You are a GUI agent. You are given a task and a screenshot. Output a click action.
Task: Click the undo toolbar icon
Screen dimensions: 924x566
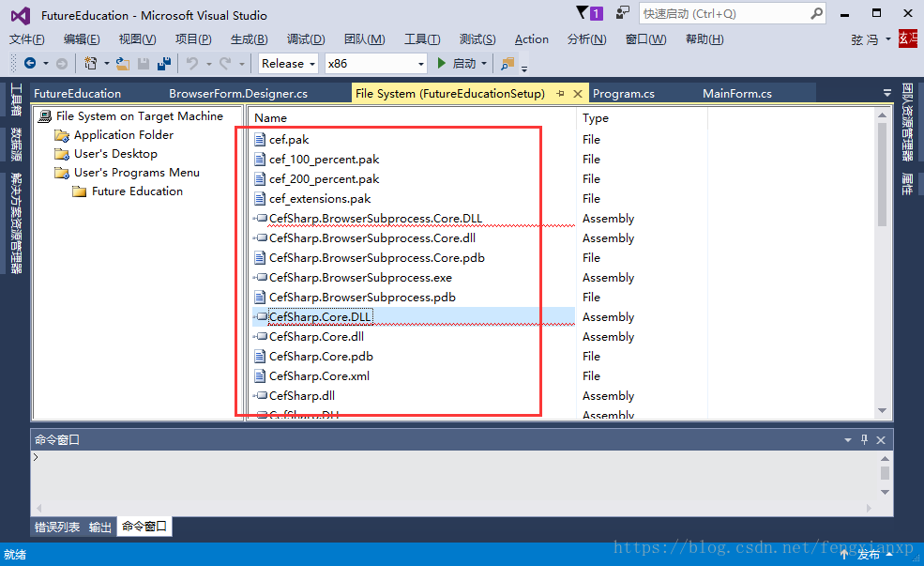pos(192,63)
